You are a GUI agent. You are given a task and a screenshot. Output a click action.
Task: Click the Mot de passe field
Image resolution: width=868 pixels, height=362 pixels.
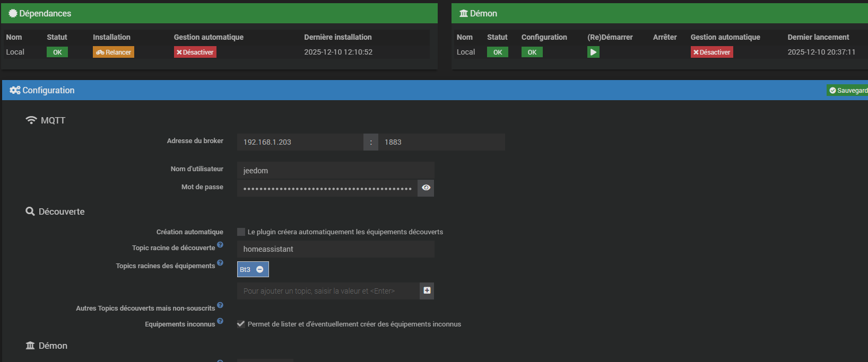(x=327, y=188)
